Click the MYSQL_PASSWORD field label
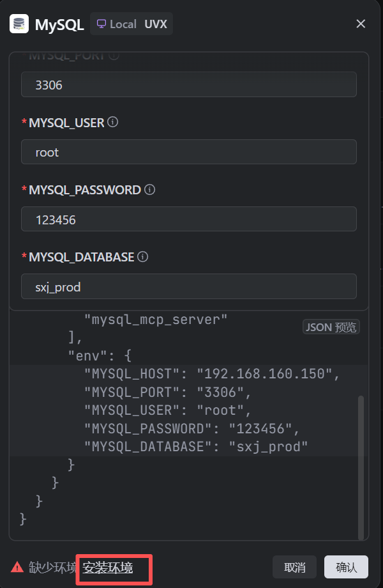Viewport: 383px width, 588px height. pos(85,190)
